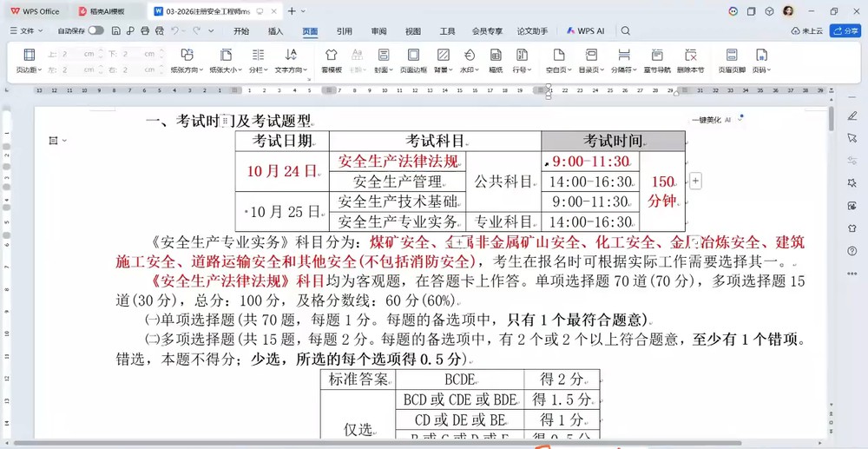Click the 上 top margin input field
This screenshot has height=449, width=868.
point(79,54)
